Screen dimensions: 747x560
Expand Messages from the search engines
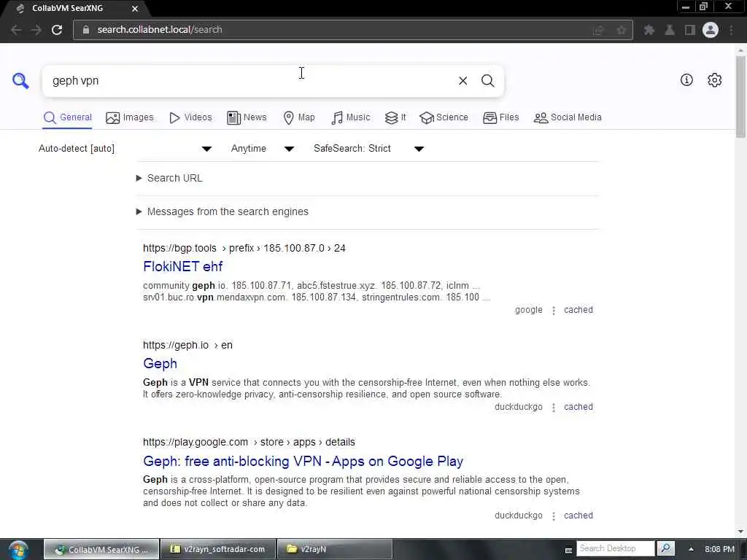pos(222,211)
